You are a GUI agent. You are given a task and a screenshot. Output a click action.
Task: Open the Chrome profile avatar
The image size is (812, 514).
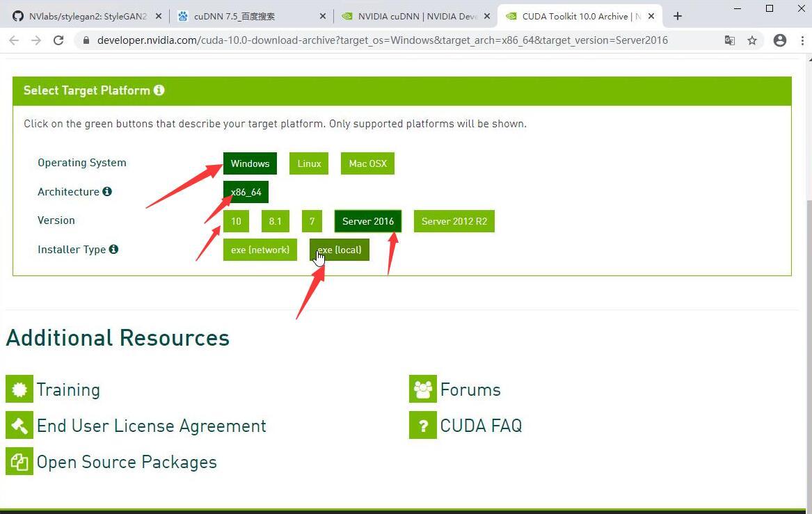[780, 40]
